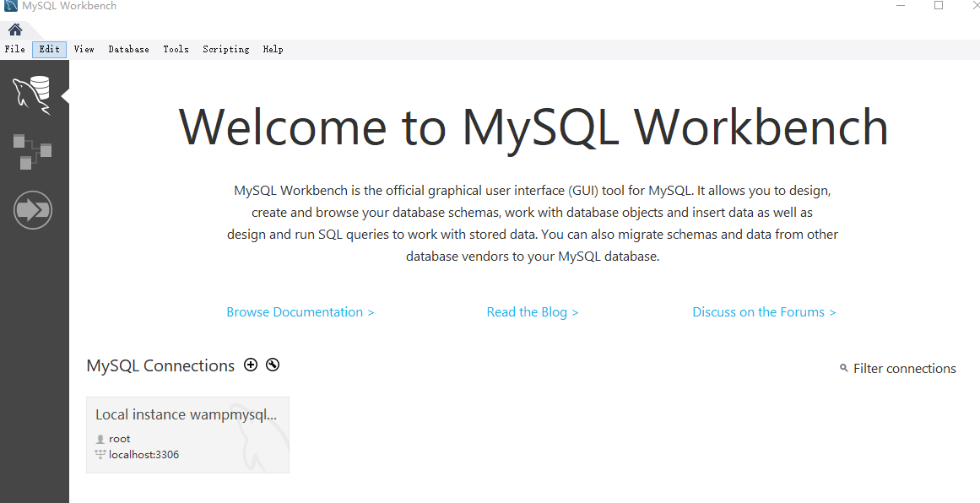Screen dimensions: 980x503
Task: Select the SQL development dolphin icon in sidebar
Action: [x=33, y=93]
